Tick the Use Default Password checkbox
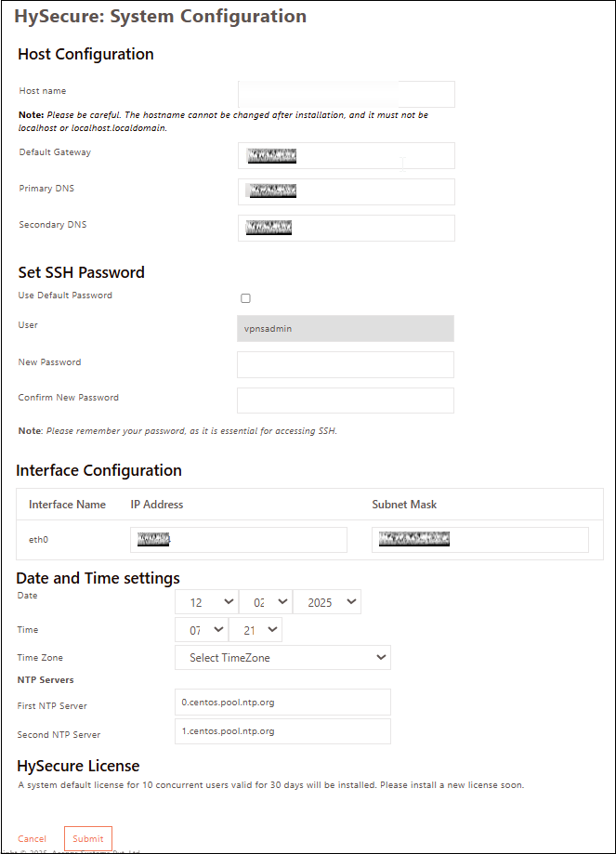Image resolution: width=616 pixels, height=854 pixels. (x=245, y=298)
